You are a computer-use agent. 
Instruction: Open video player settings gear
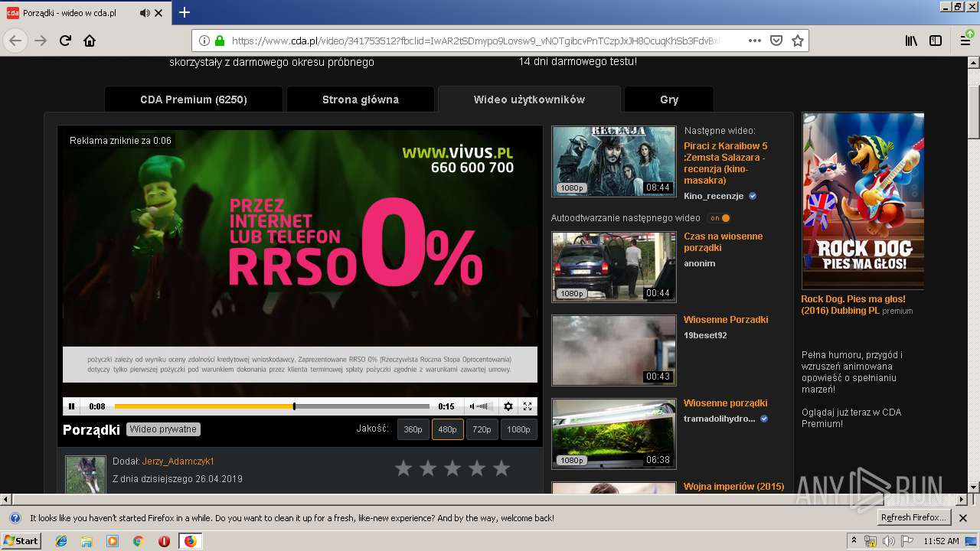coord(508,406)
